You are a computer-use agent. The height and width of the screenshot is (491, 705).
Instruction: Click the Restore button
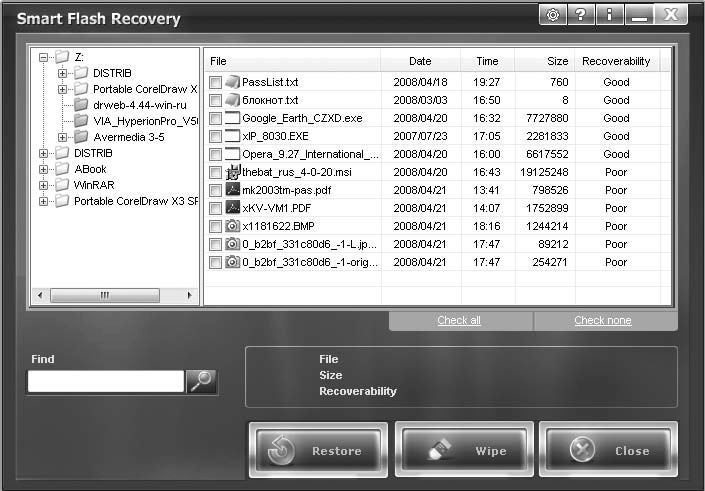pyautogui.click(x=318, y=450)
